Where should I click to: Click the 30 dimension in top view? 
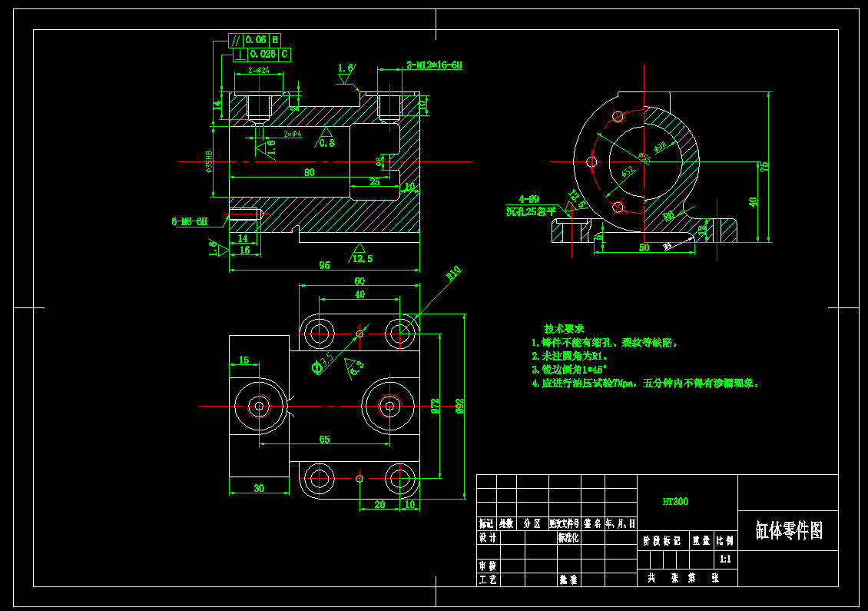click(x=259, y=488)
